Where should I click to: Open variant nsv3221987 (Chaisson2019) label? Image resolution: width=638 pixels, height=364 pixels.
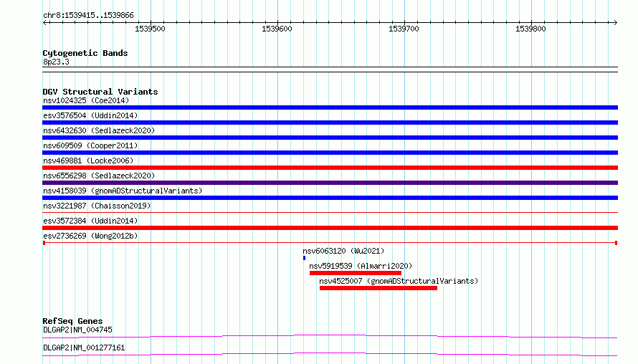pyautogui.click(x=97, y=206)
